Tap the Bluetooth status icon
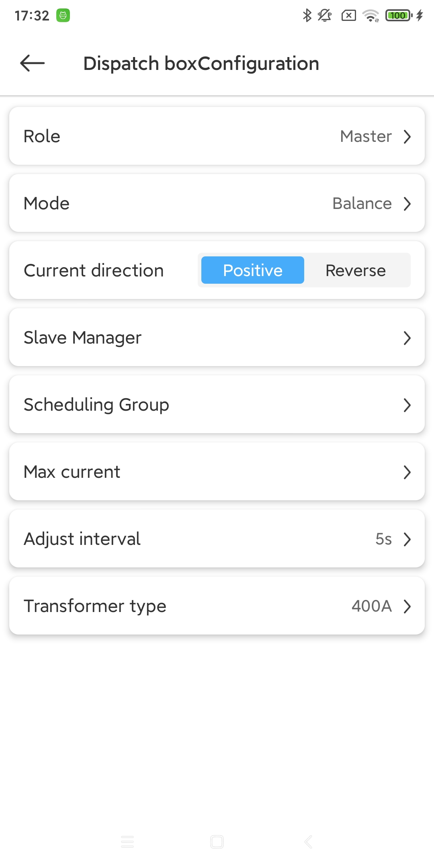 (307, 15)
